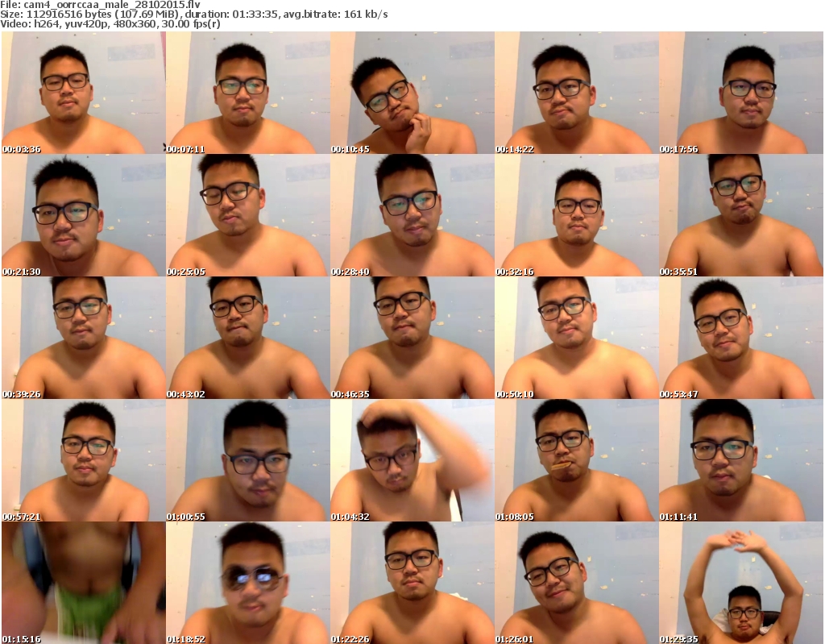825x644 pixels.
Task: Click the thumbnail stamped 00:07:11
Action: [248, 93]
